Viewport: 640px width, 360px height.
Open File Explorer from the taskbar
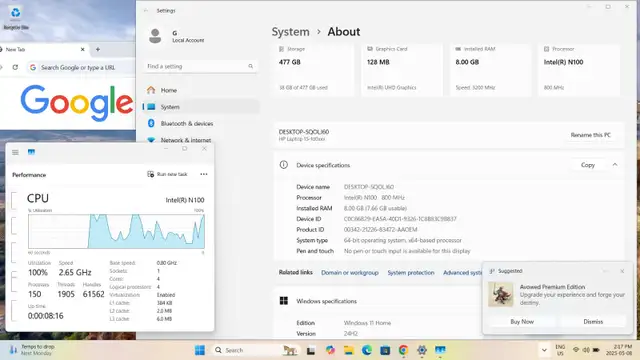pos(348,350)
